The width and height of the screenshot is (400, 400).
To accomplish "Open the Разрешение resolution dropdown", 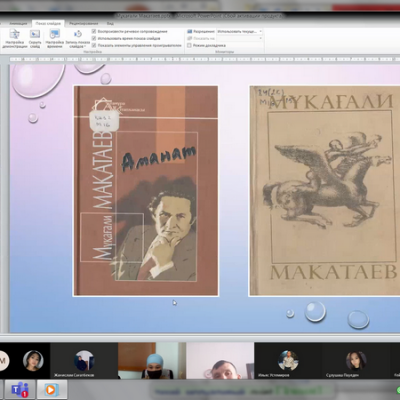I will 240,31.
